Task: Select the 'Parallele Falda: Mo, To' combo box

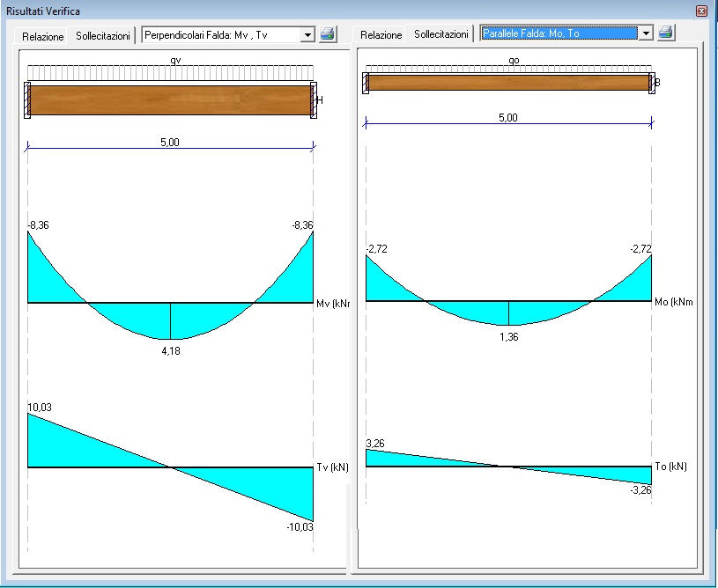Action: 566,33
